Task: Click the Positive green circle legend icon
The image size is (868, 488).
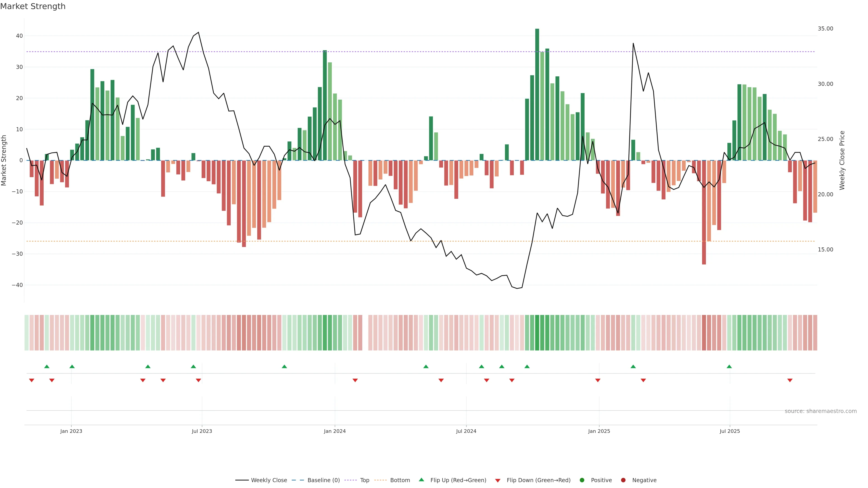Action: (582, 480)
